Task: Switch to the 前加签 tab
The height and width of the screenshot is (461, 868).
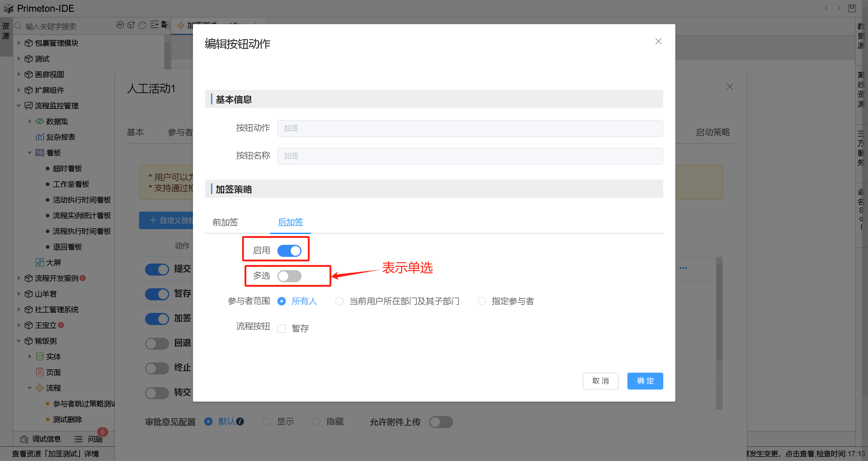Action: 225,223
